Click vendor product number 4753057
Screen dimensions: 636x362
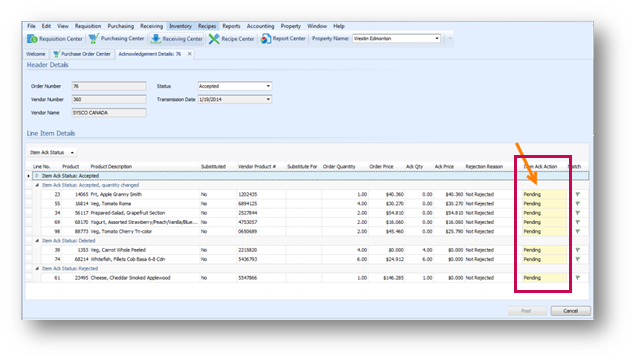[x=247, y=222]
